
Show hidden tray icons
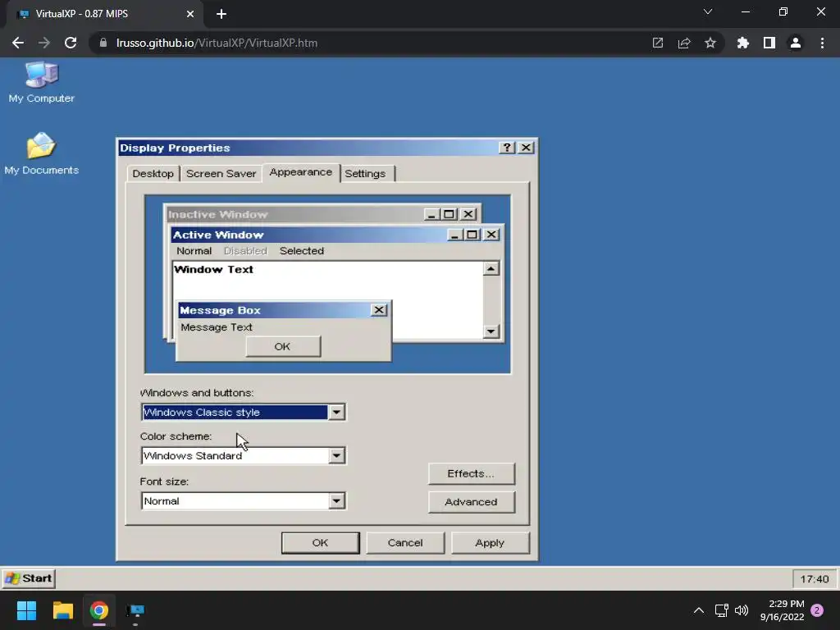pos(699,610)
